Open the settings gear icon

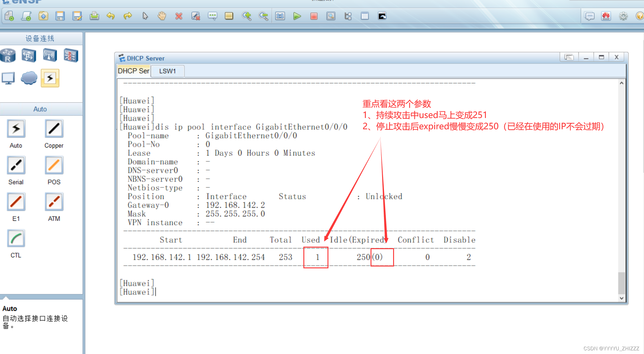(623, 16)
